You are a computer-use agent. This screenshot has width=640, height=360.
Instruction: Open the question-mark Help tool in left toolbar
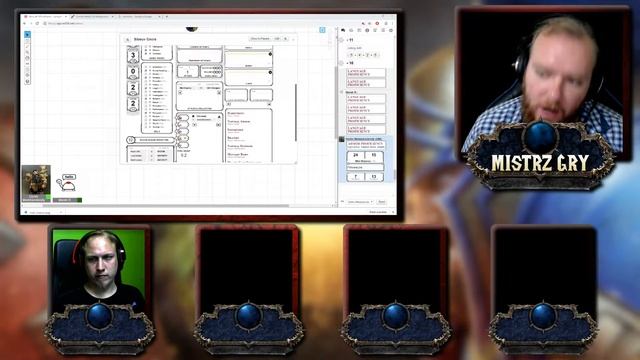pyautogui.click(x=27, y=81)
